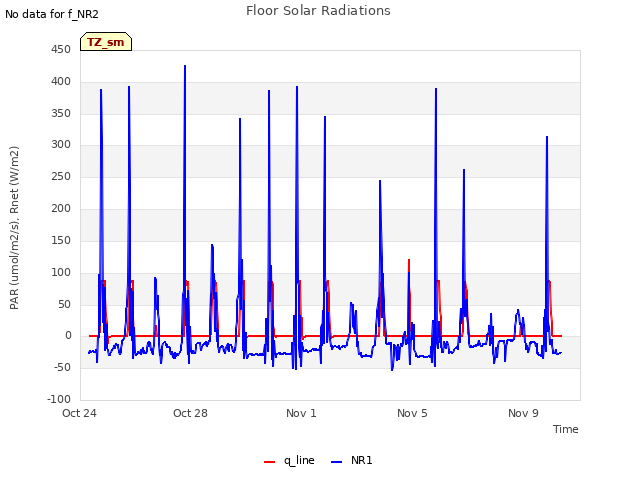Toggle the q_line series in the legend
Screen dimensions: 640x480
289,460
